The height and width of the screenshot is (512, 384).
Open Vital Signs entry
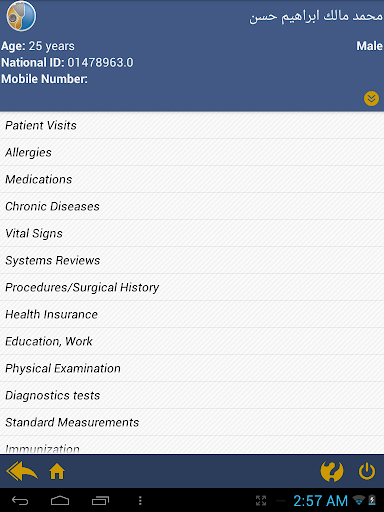(192, 233)
